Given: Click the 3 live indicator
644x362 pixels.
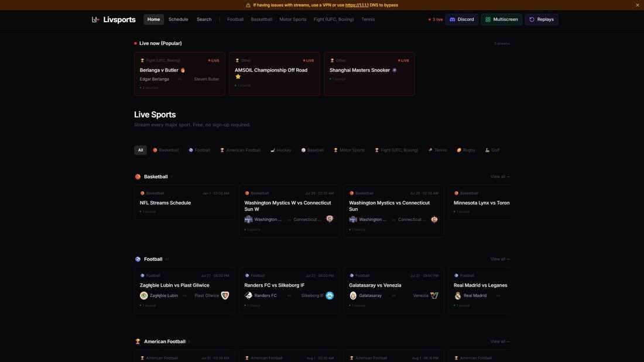Looking at the screenshot, I should [436, 19].
